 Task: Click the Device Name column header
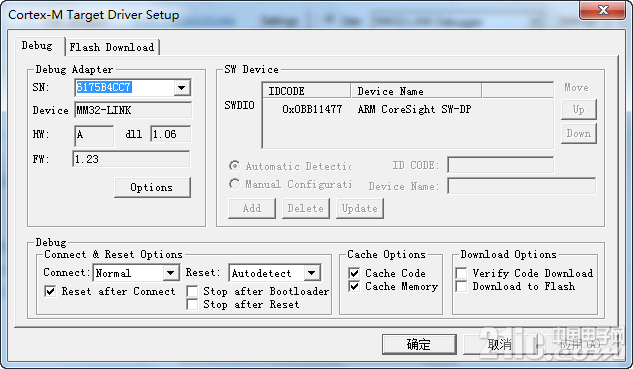coord(416,91)
